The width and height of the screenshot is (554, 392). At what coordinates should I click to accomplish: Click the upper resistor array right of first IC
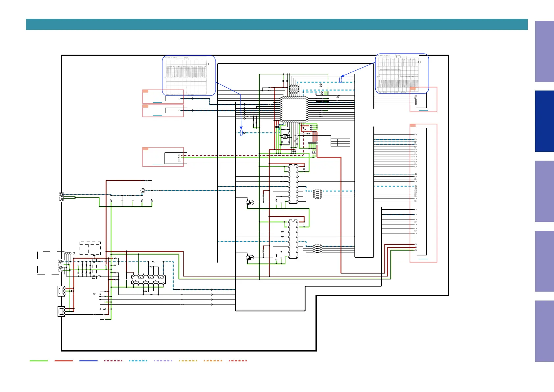pyautogui.click(x=317, y=194)
